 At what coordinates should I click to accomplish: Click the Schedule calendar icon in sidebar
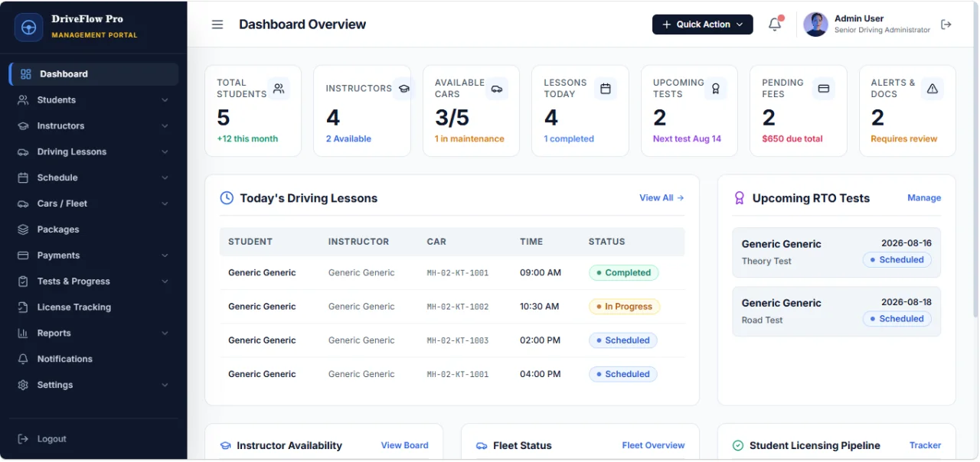[23, 178]
